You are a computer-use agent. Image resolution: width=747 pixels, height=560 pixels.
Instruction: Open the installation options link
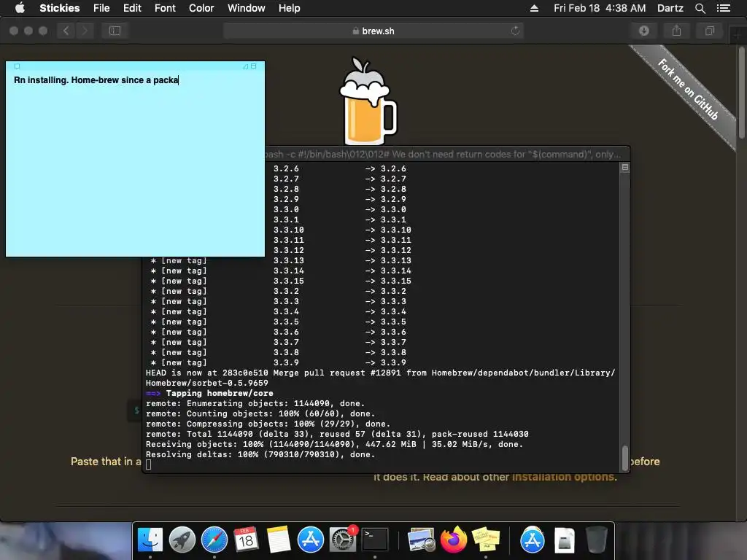(564, 477)
